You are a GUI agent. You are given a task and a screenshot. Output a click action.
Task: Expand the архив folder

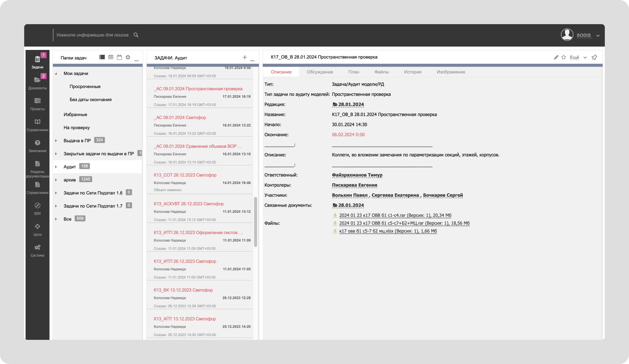click(56, 180)
